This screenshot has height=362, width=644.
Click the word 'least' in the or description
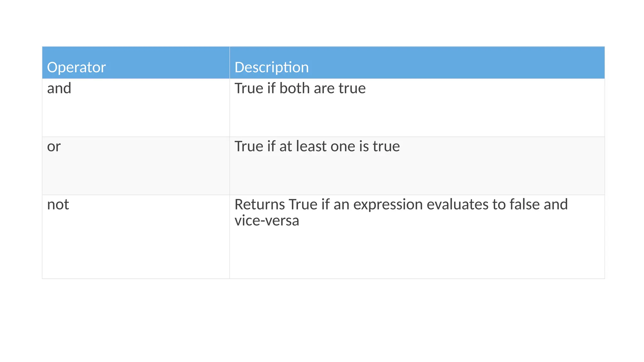point(311,146)
